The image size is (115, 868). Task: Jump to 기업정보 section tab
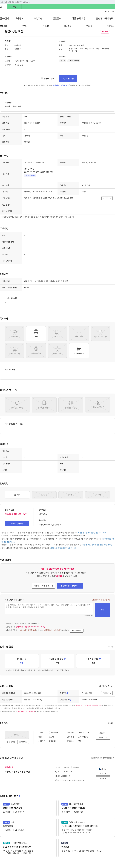(110, 26)
